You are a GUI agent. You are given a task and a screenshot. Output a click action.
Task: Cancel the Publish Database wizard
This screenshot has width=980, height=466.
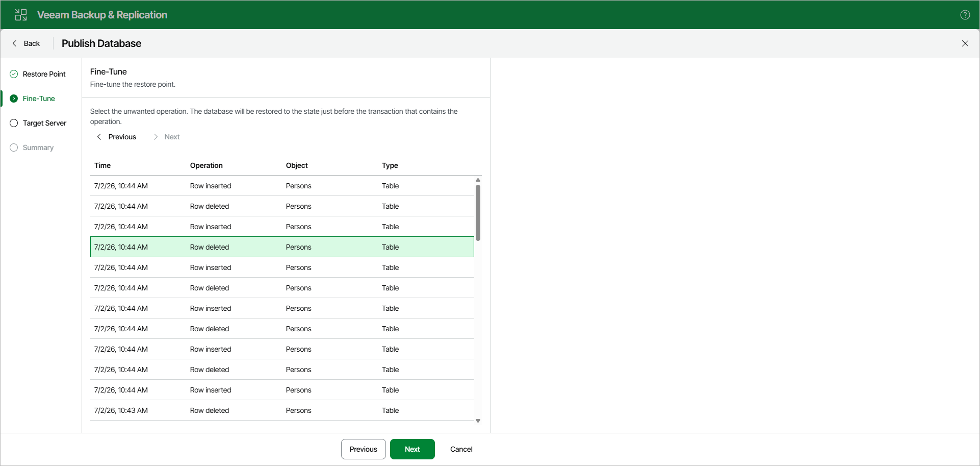coord(461,449)
